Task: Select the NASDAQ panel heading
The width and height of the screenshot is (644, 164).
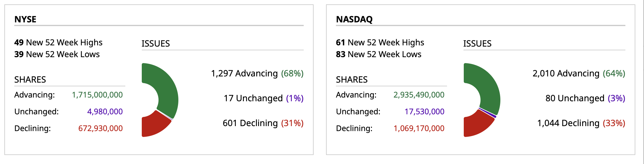Action: (354, 19)
